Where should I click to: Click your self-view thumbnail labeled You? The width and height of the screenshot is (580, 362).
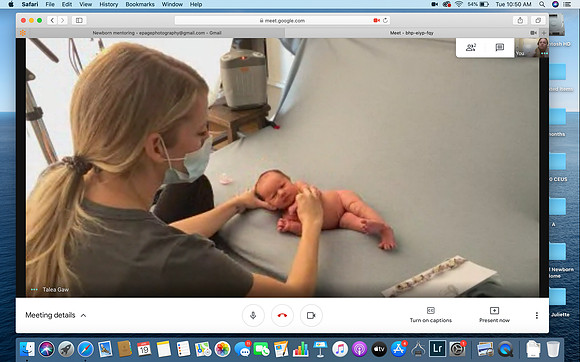pyautogui.click(x=532, y=47)
